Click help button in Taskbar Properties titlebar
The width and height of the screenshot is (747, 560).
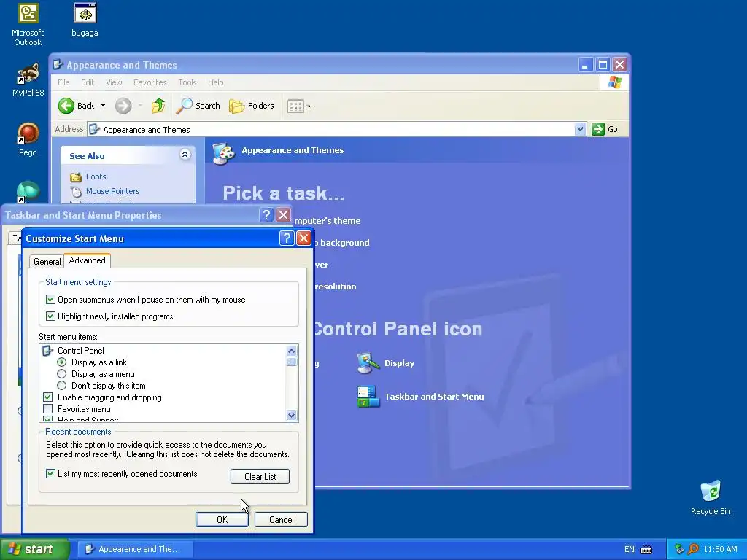pos(266,215)
